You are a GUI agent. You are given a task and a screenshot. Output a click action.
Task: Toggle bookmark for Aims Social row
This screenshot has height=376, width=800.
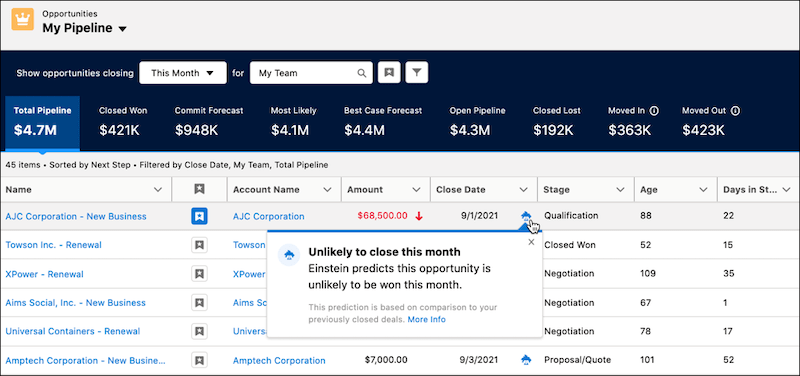(x=199, y=303)
